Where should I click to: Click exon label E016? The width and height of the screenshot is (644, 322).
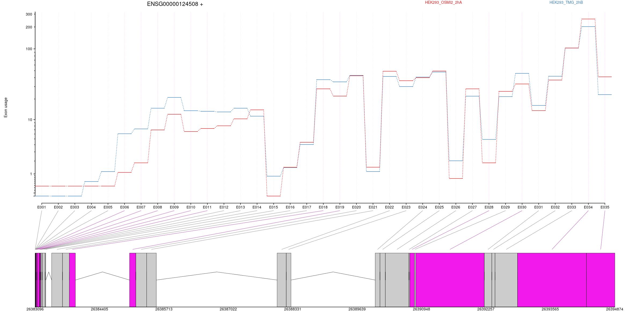[x=290, y=207]
